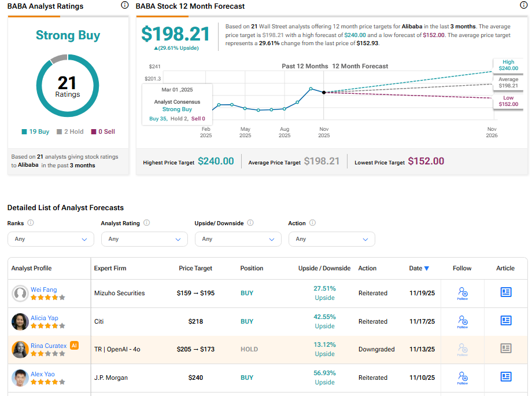Click info icon beside BABA Analyst Ratings
The image size is (532, 396).
coord(125,5)
